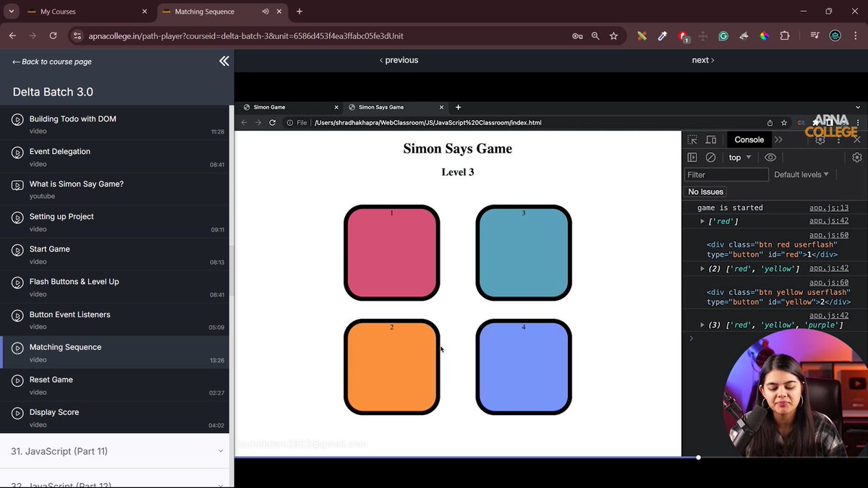Go to the previous lesson
Viewport: 868px width, 488px height.
pos(399,60)
